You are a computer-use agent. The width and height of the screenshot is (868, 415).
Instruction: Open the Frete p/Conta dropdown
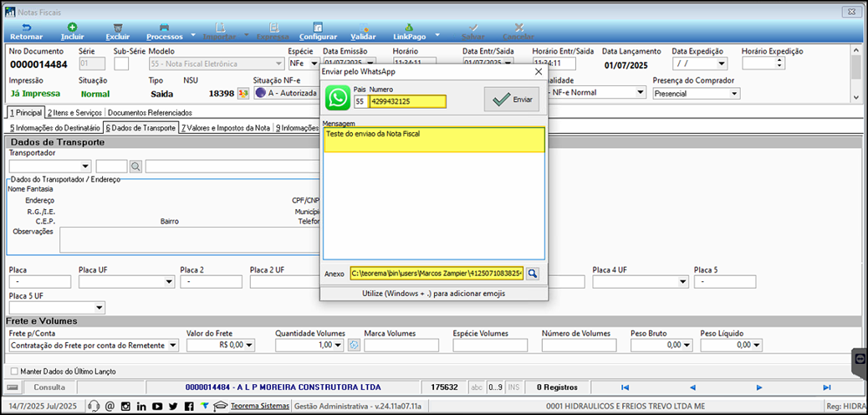click(94, 346)
